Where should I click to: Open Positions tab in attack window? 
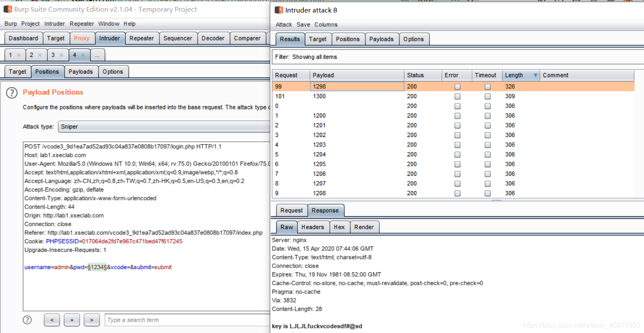click(348, 39)
